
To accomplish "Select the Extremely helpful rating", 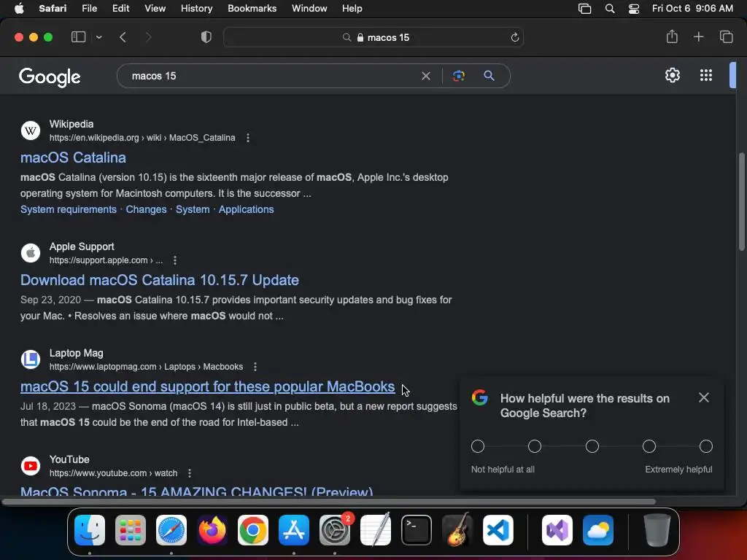I will point(705,446).
